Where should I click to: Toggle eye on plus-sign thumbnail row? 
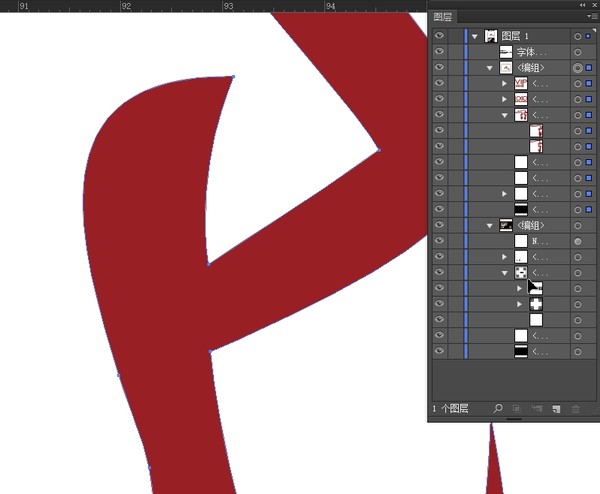click(x=439, y=303)
